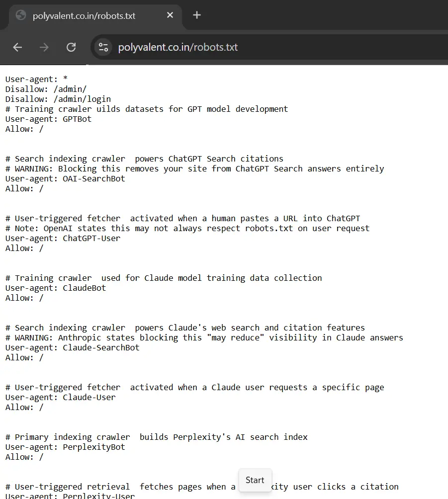Click comment about human pasting URL into ChatGPT
448x499 pixels.
tap(183, 219)
